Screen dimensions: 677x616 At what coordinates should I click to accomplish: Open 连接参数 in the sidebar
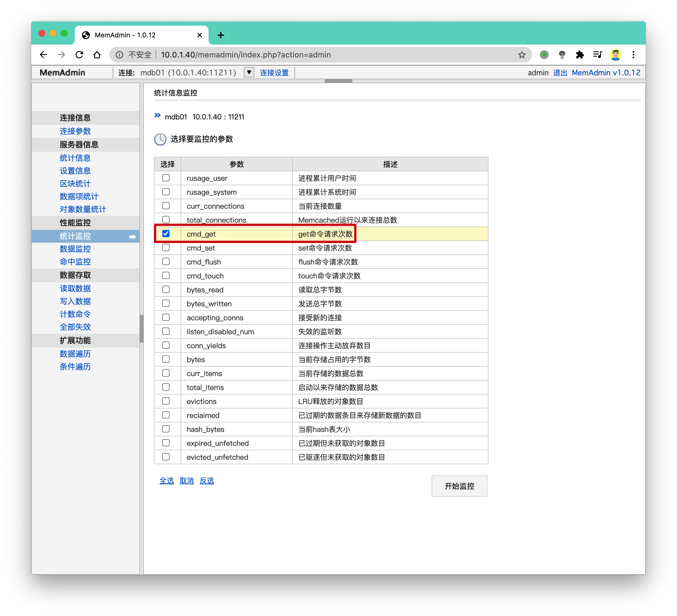75,131
